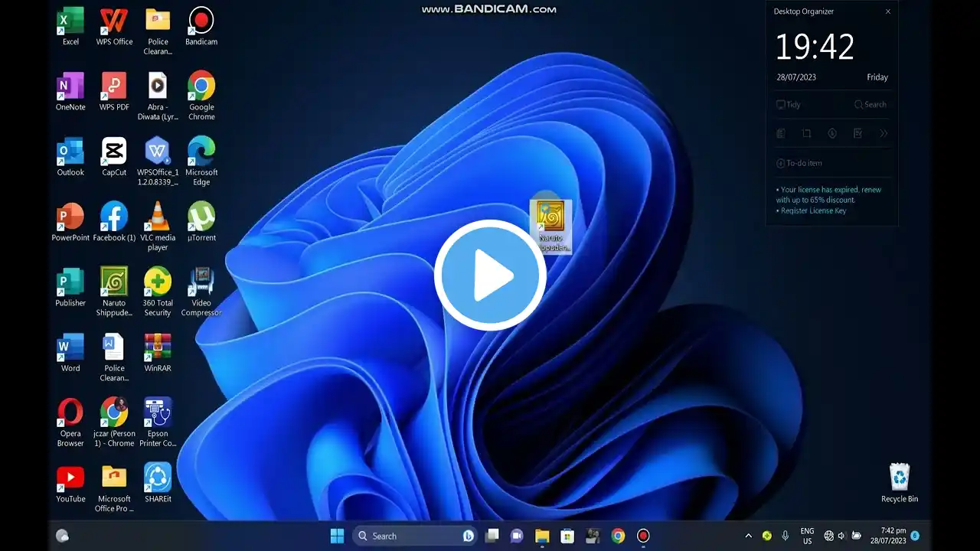Select the Microsoft Office Pro folder
980x551 pixels.
(114, 487)
